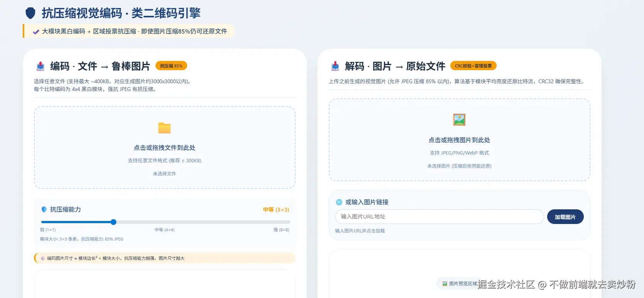Click the picture icon in image drop zone
The image size is (644, 298).
(459, 120)
